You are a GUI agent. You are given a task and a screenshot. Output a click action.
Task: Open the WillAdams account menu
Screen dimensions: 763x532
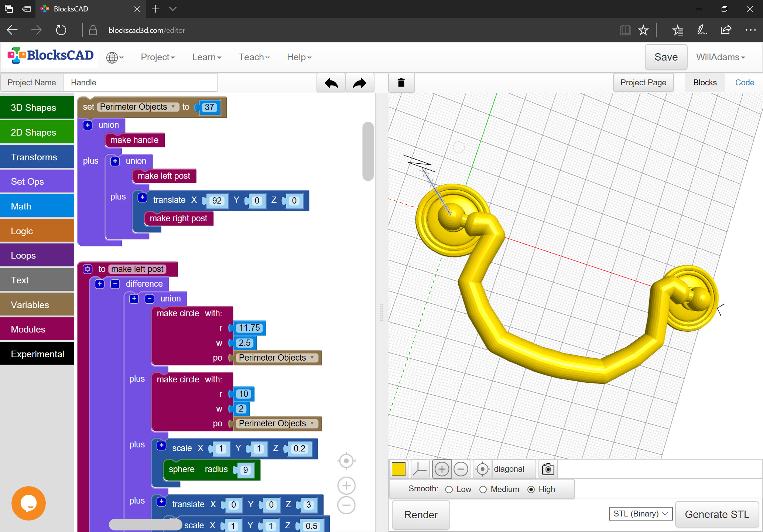point(721,57)
